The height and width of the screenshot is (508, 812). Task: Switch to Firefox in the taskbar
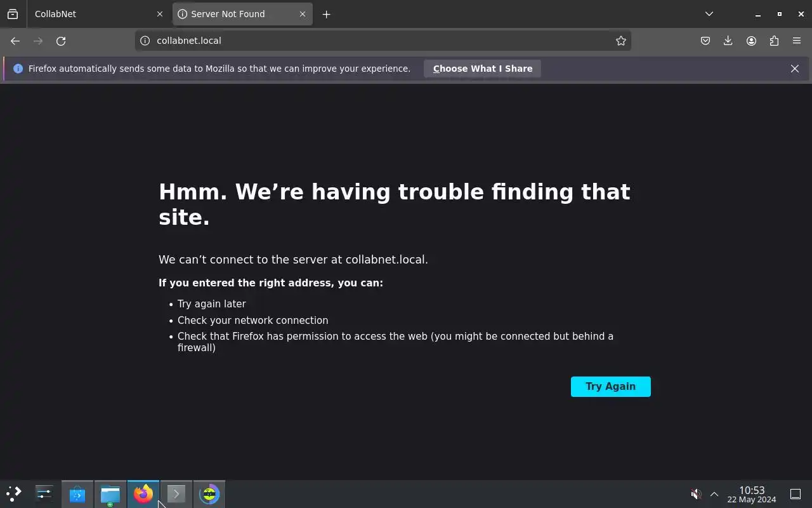click(143, 494)
